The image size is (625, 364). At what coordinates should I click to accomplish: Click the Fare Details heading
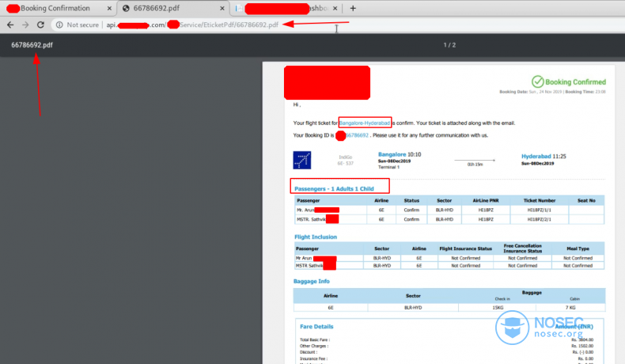coord(316,326)
